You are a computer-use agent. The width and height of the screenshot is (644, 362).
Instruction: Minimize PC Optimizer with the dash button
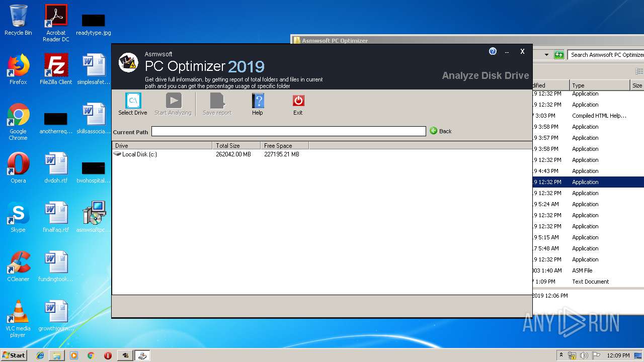point(507,52)
